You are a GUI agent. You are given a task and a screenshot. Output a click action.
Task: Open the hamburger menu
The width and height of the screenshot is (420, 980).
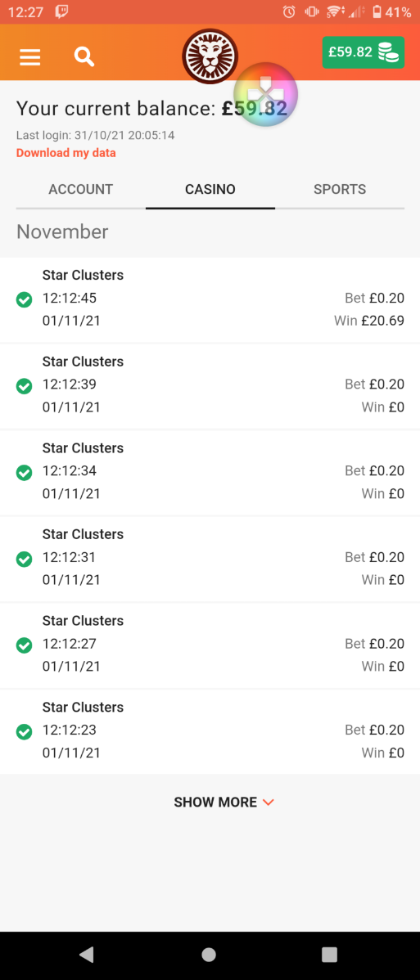click(x=30, y=57)
